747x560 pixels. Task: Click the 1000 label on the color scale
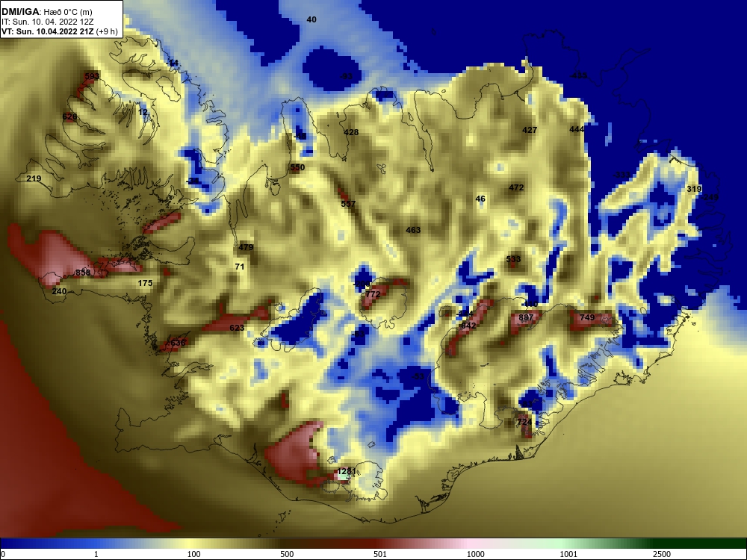pos(475,554)
